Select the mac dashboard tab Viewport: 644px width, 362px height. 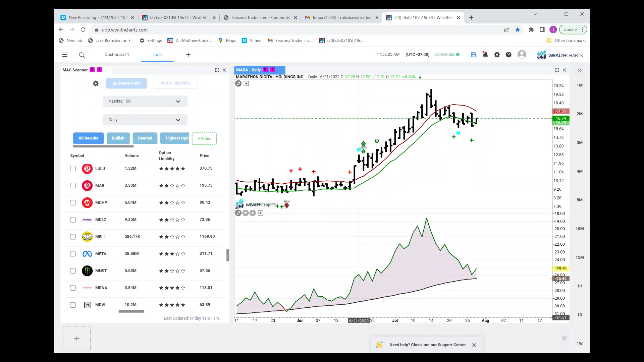157,55
